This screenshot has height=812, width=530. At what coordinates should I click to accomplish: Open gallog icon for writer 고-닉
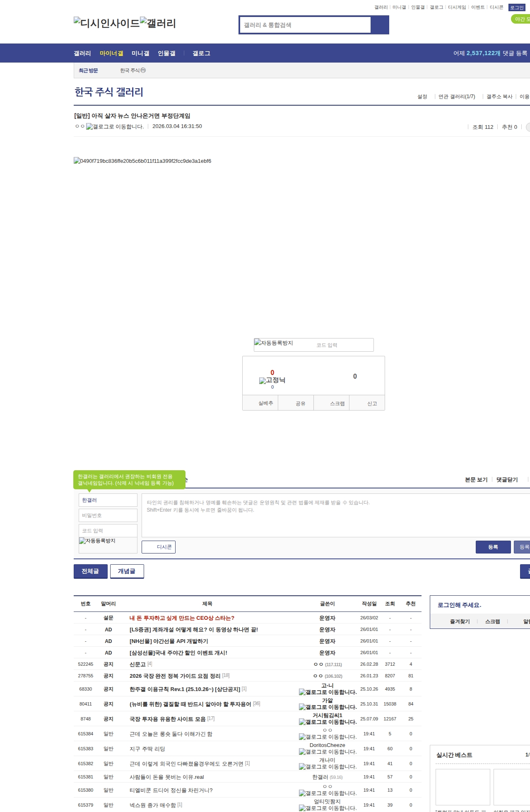328,692
